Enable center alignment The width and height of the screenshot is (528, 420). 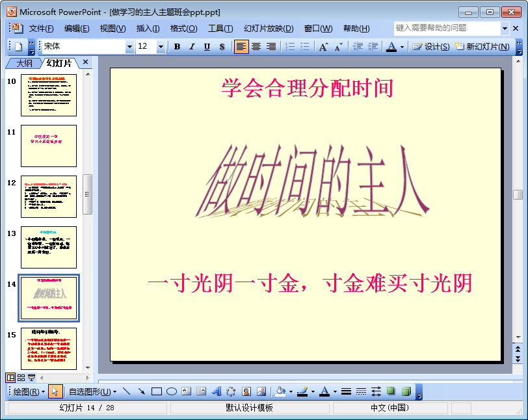tap(256, 47)
